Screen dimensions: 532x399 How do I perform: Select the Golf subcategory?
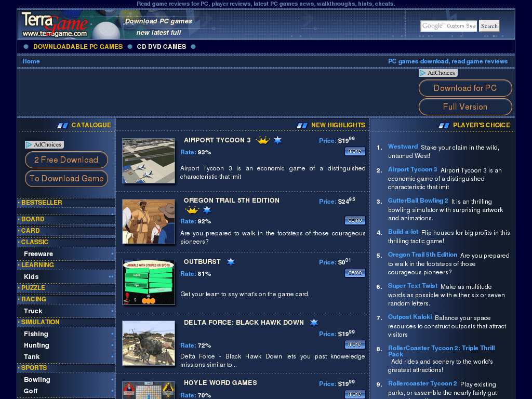[x=31, y=391]
